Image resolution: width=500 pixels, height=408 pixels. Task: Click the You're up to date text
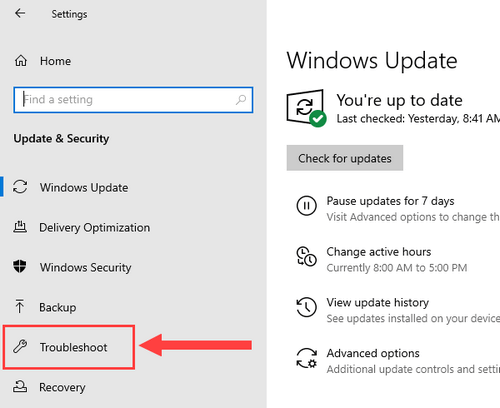(x=399, y=100)
